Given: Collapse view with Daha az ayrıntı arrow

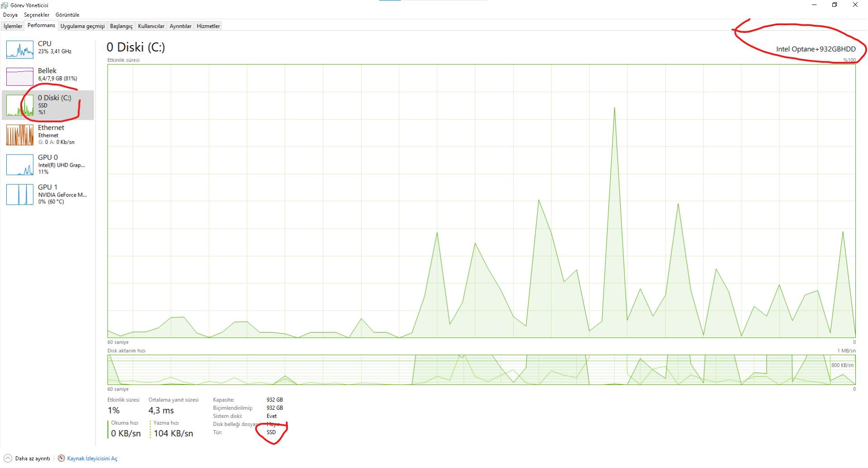Looking at the screenshot, I should [8, 458].
